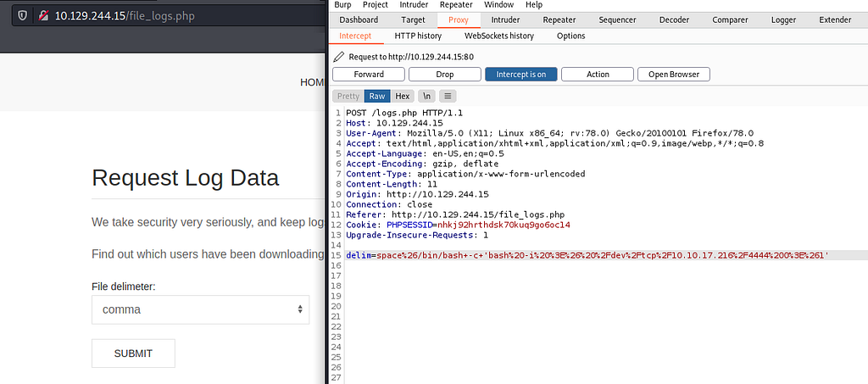The width and height of the screenshot is (868, 384).
Task: Click the pencil edit icon beside Request to
Action: 339,57
